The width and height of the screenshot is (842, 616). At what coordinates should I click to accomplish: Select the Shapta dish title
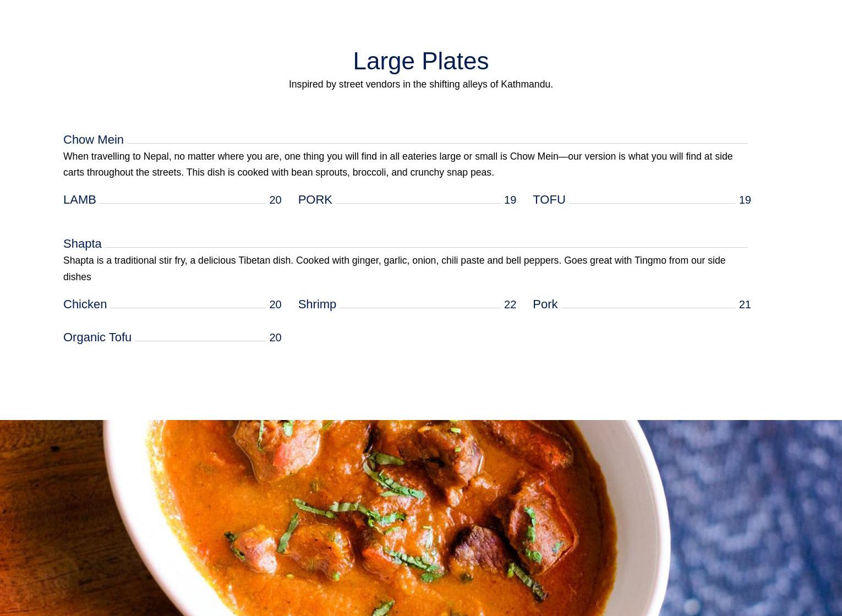click(82, 243)
